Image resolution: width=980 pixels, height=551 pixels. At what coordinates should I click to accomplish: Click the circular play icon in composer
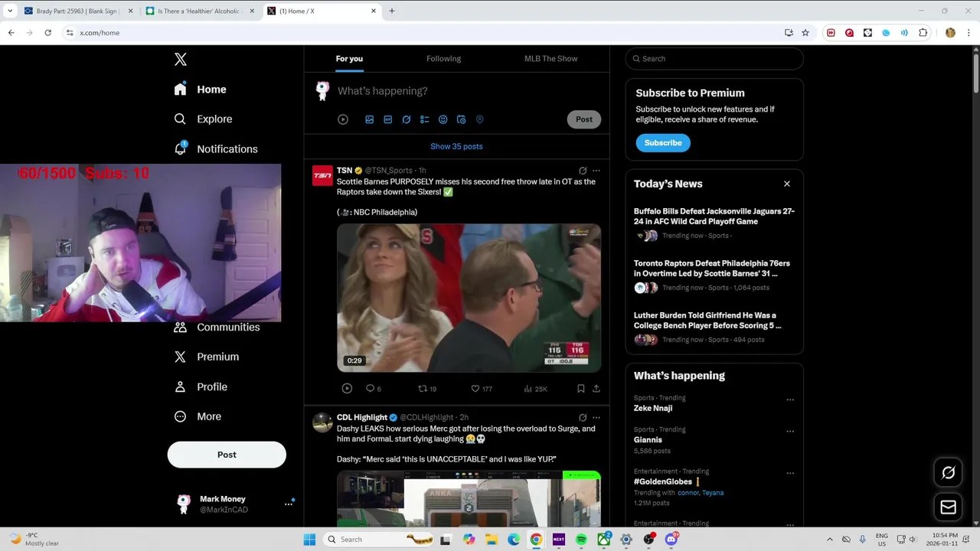click(343, 119)
